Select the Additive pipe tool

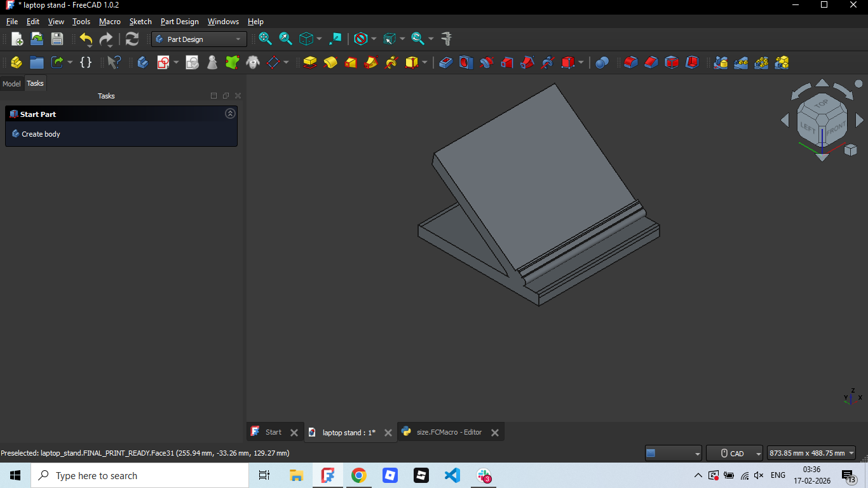coord(371,62)
